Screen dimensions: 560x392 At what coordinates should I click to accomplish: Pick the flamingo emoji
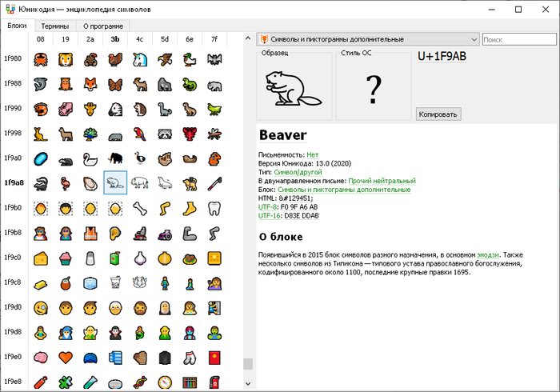pyautogui.click(x=66, y=182)
